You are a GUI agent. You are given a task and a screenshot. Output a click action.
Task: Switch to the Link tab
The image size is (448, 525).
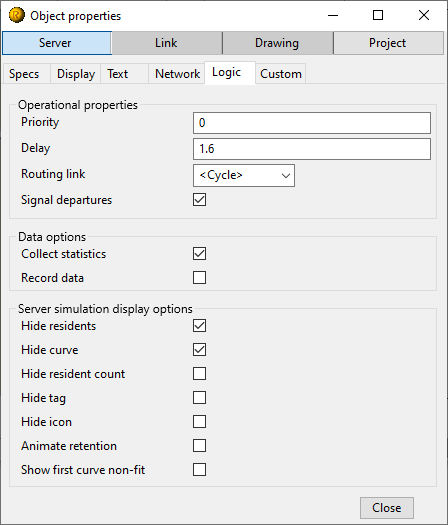(x=167, y=43)
